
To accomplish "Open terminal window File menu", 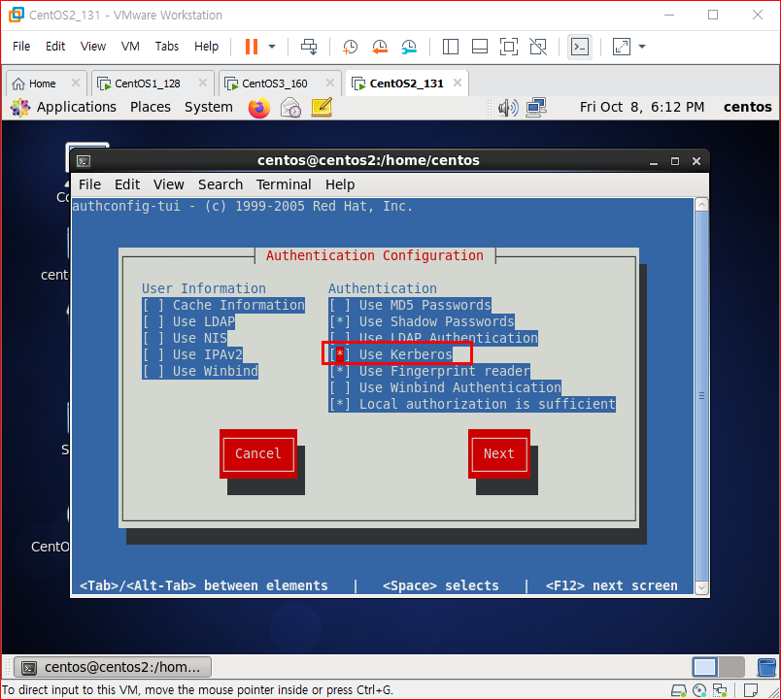I will [x=89, y=184].
